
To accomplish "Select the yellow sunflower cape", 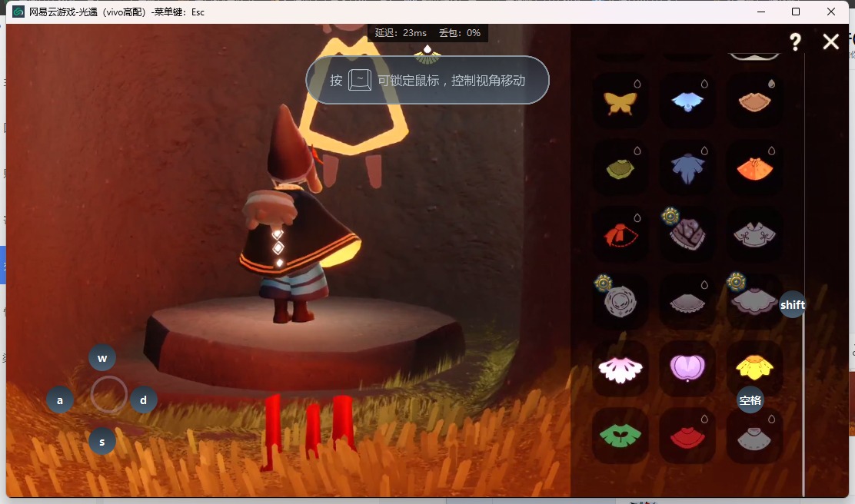I will pyautogui.click(x=755, y=369).
